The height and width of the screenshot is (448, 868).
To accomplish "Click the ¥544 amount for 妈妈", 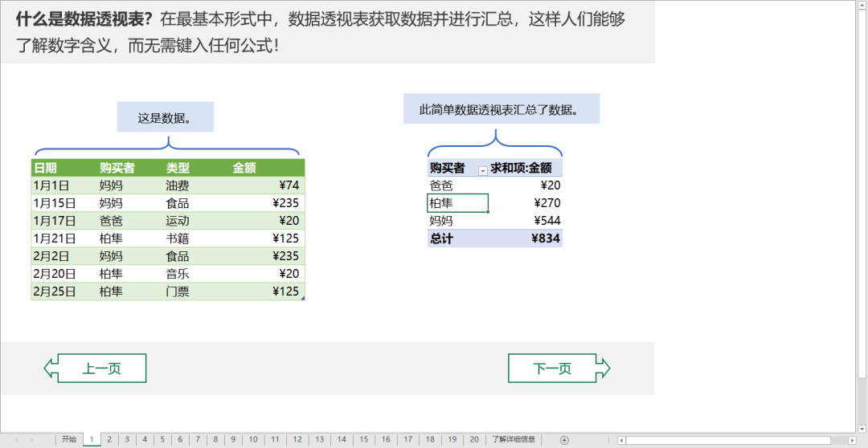I will [546, 221].
